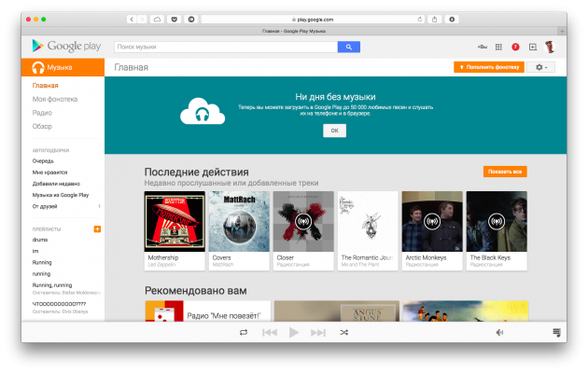The height and width of the screenshot is (373, 588).
Task: Click the Led Zeppelin artist name
Action: coord(161,265)
